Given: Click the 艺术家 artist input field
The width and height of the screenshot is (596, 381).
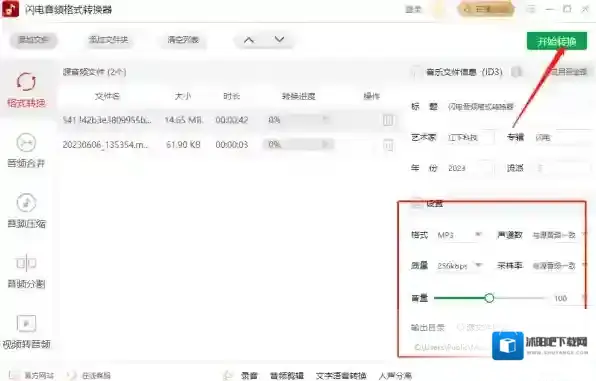Looking at the screenshot, I should [x=470, y=138].
